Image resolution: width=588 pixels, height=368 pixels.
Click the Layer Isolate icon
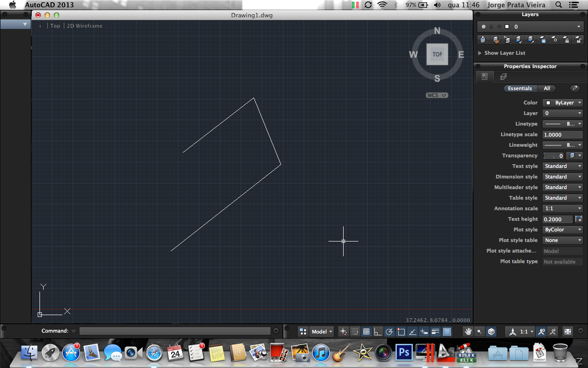[519, 40]
